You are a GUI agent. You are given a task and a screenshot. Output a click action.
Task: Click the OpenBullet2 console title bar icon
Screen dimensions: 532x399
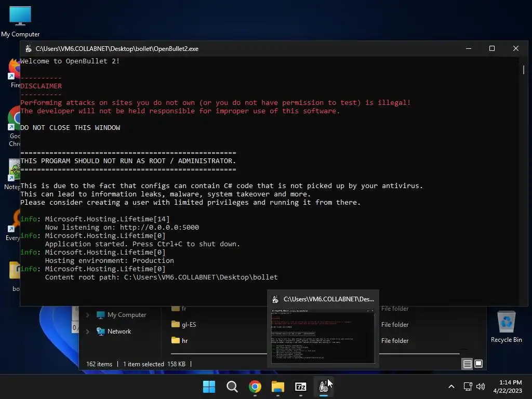pyautogui.click(x=29, y=48)
